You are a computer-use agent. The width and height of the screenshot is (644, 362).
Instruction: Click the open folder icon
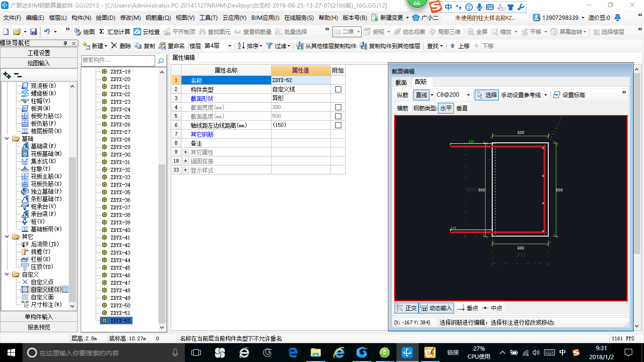(x=17, y=32)
